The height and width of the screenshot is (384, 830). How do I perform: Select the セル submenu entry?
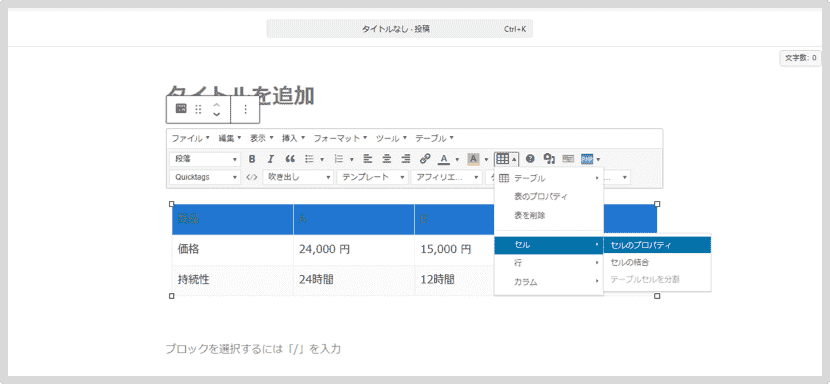click(549, 244)
